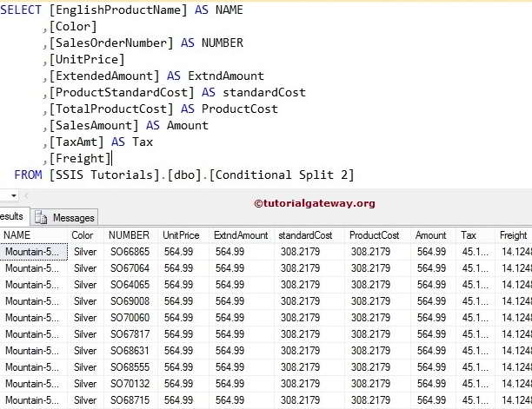Click cell with order number SO70132
The height and width of the screenshot is (409, 532).
130,384
